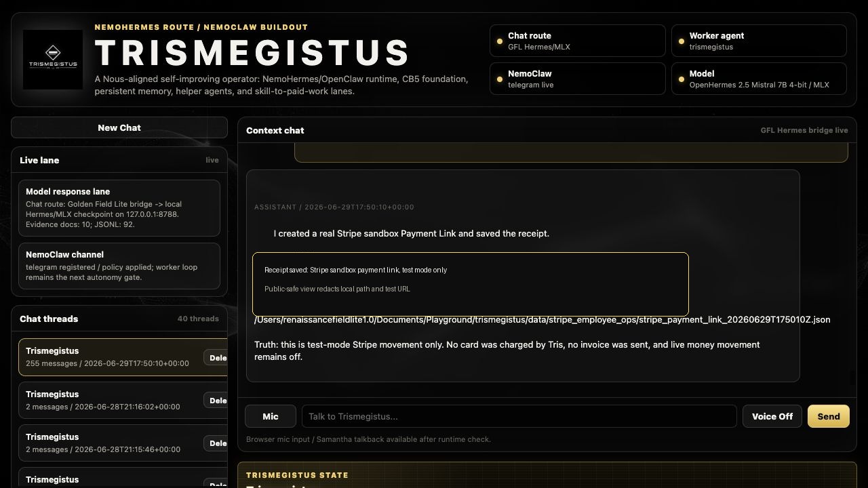The width and height of the screenshot is (868, 488).
Task: Click the Worker agent status dot
Action: (682, 41)
